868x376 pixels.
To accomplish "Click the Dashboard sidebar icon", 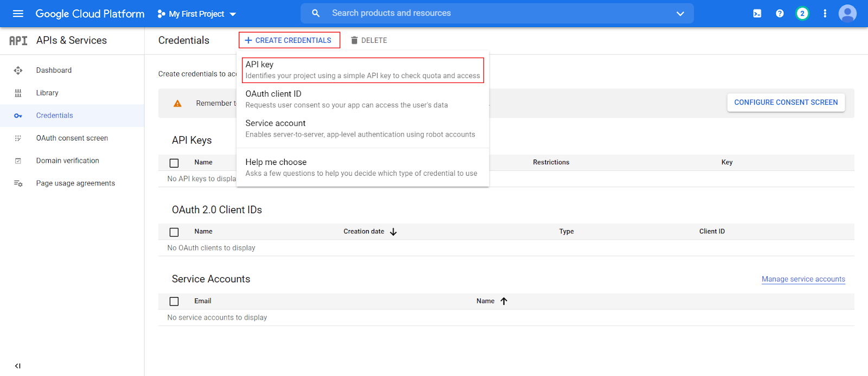I will [18, 71].
